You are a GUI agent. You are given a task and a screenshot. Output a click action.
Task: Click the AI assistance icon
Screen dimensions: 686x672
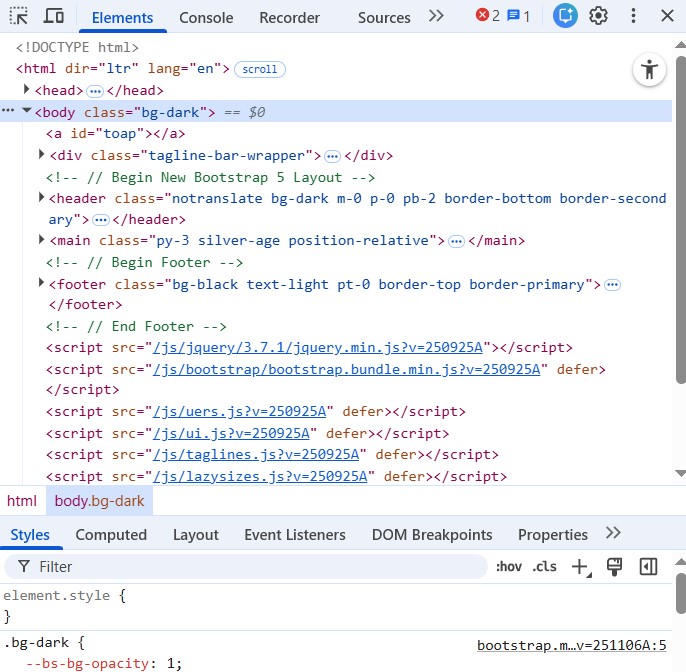[565, 16]
